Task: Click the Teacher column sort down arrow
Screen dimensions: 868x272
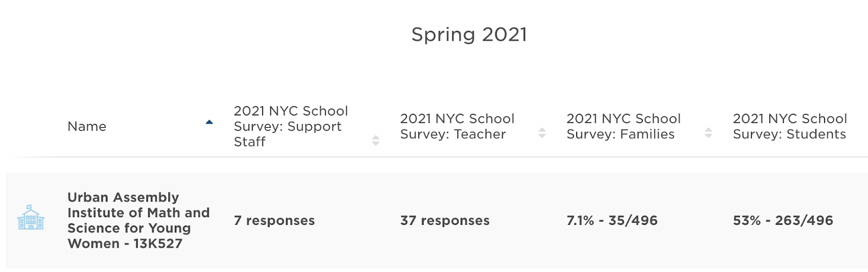Action: click(542, 136)
